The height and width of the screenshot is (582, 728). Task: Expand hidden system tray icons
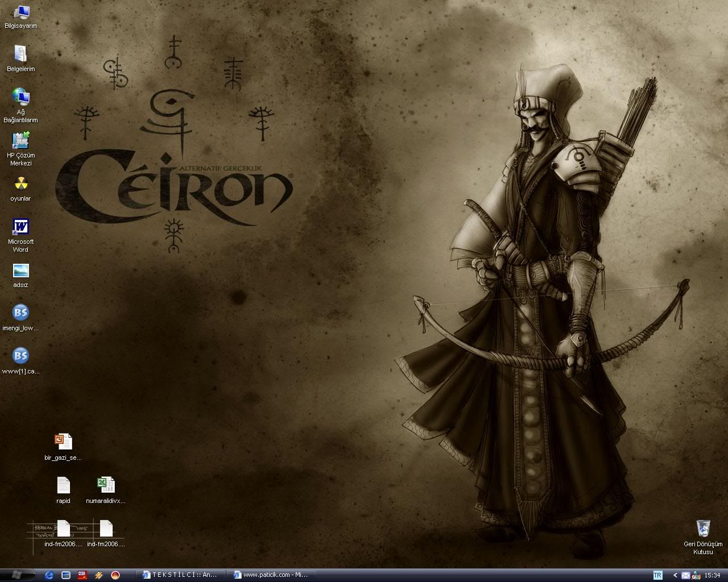click(675, 575)
